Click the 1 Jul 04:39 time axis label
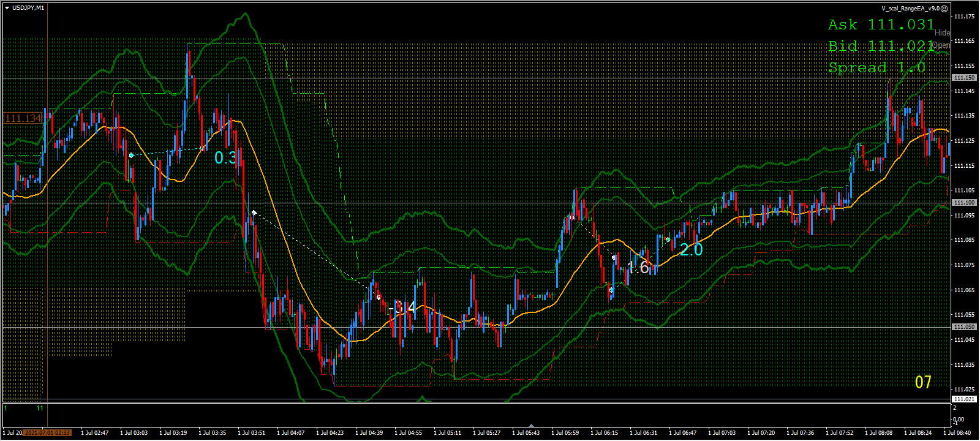 369,433
